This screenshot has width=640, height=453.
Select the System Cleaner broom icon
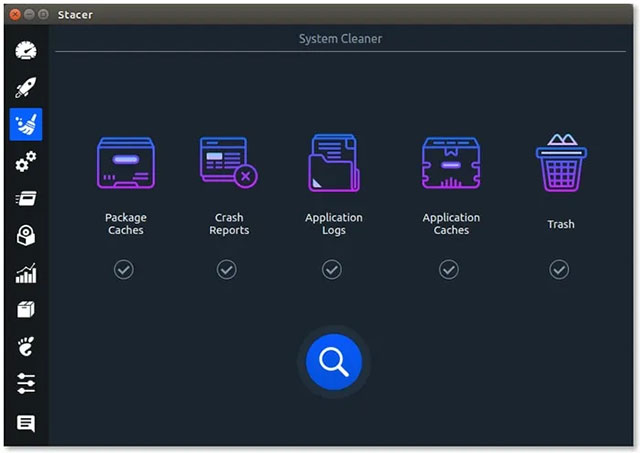coord(26,124)
